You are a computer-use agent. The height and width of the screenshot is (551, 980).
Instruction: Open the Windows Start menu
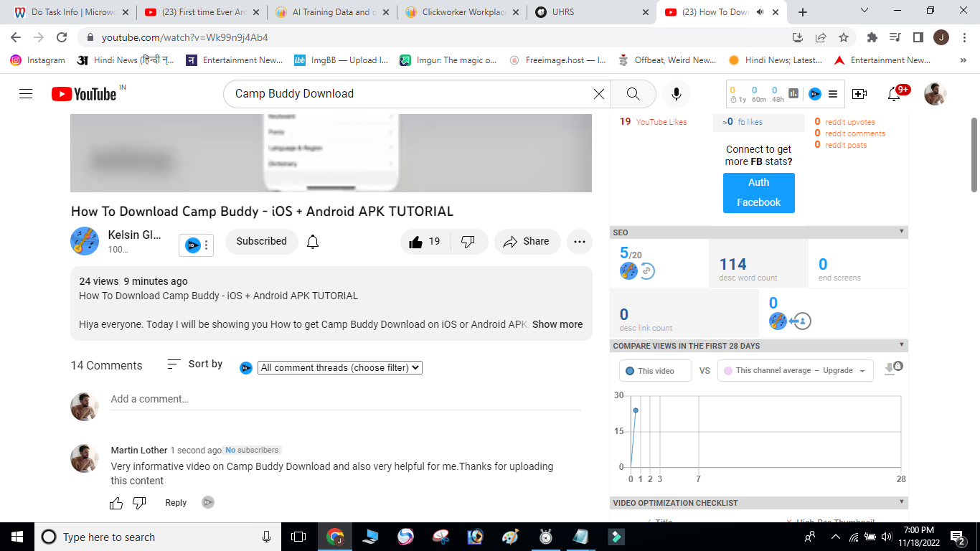(17, 537)
